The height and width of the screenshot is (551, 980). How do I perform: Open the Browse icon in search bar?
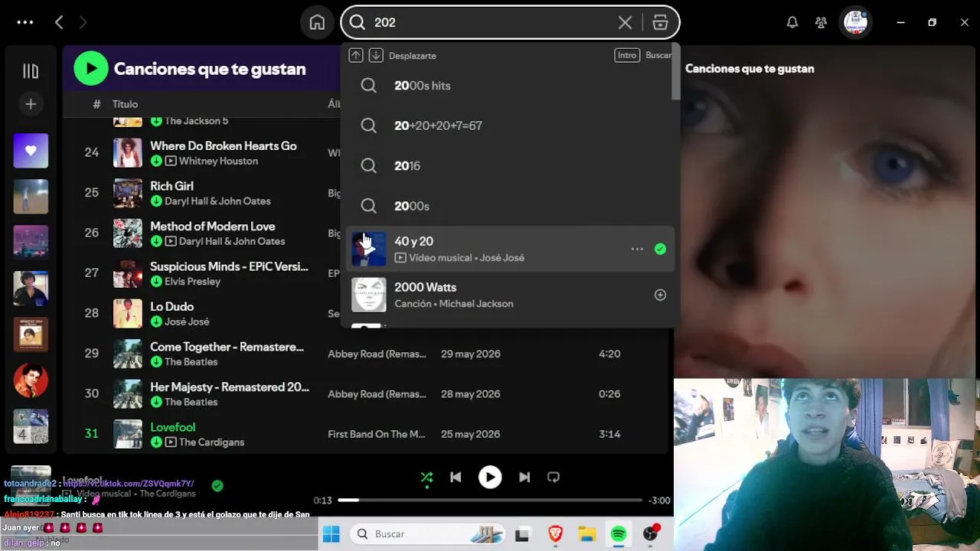660,22
